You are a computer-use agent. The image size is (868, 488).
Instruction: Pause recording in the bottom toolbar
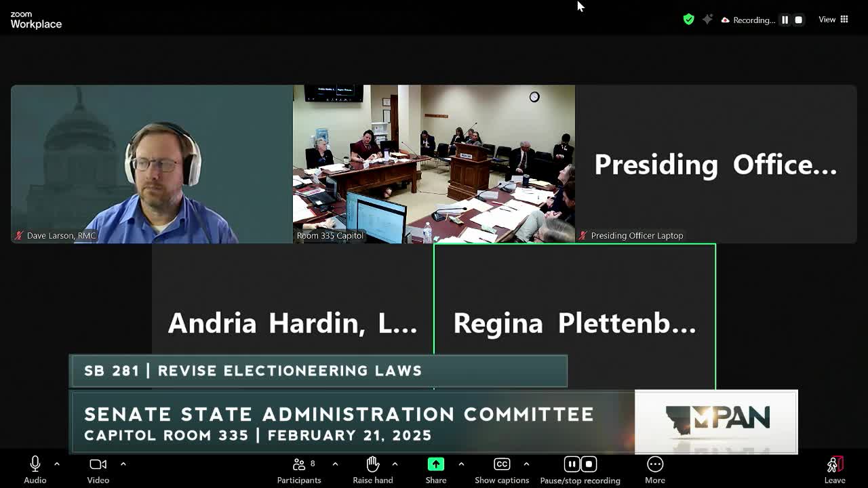572,464
